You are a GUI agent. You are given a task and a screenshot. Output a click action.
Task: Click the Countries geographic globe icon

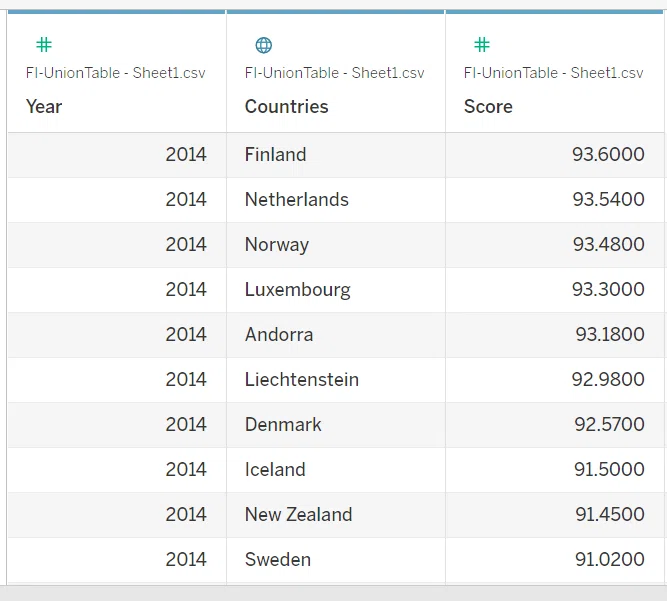point(263,45)
